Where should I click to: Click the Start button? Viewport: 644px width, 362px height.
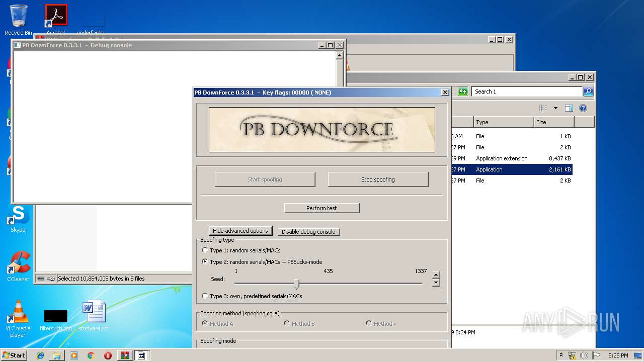tap(14, 355)
